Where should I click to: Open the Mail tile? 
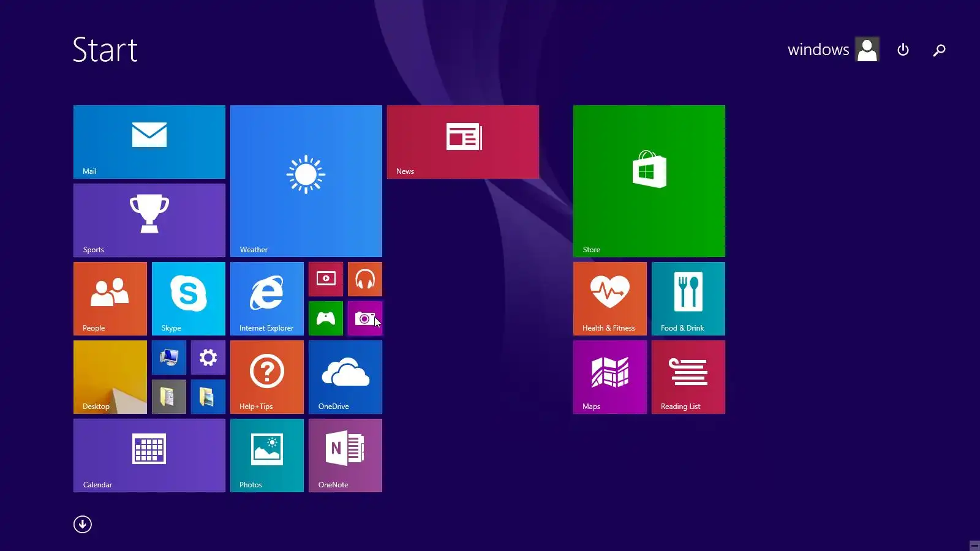(149, 142)
